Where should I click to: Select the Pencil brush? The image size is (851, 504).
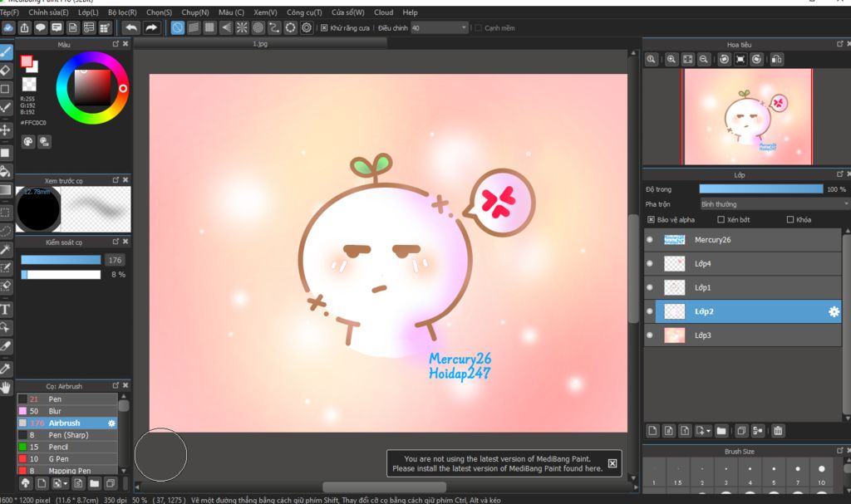pyautogui.click(x=67, y=447)
